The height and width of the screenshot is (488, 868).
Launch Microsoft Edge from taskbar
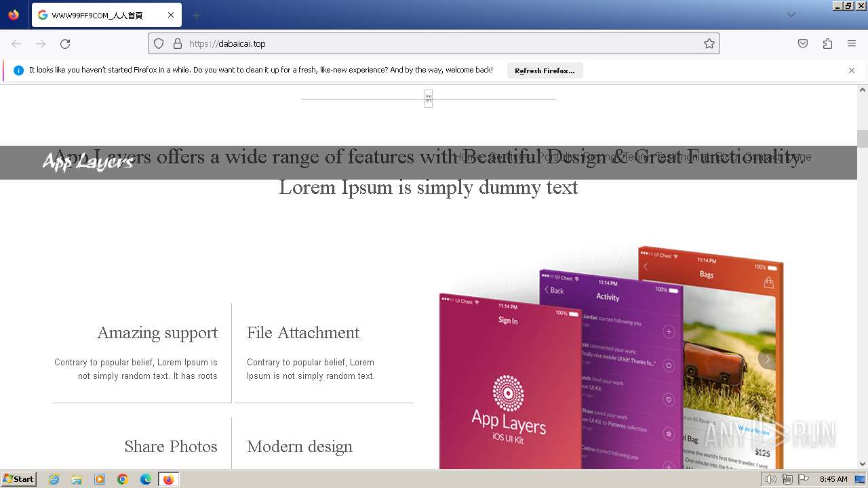pyautogui.click(x=146, y=479)
